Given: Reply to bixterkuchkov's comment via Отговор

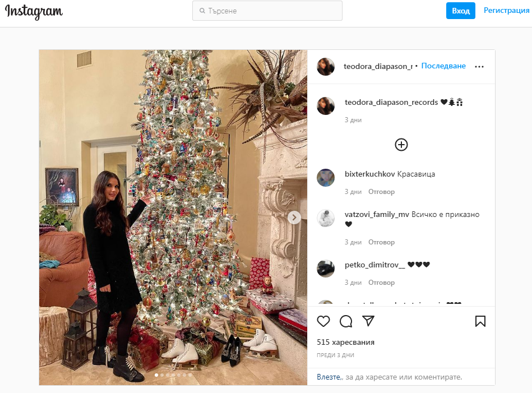Looking at the screenshot, I should [381, 192].
